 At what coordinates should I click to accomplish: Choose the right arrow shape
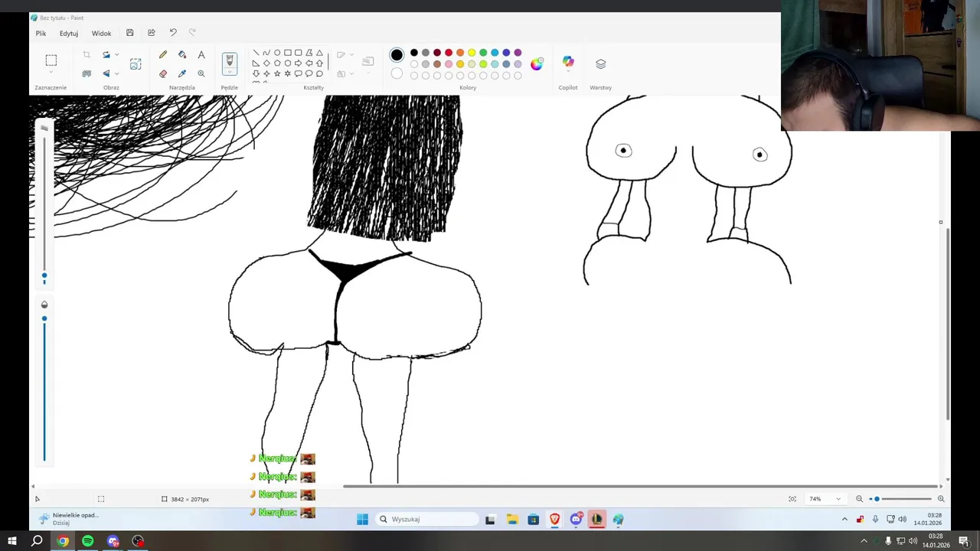pyautogui.click(x=299, y=64)
